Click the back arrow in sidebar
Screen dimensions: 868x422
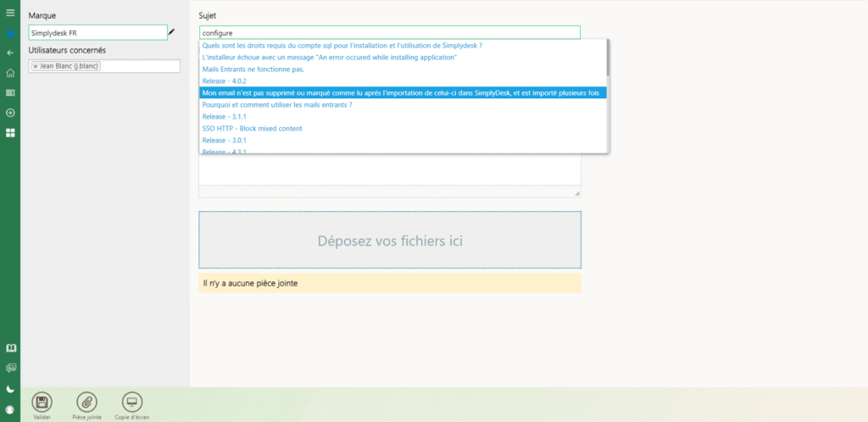(10, 53)
